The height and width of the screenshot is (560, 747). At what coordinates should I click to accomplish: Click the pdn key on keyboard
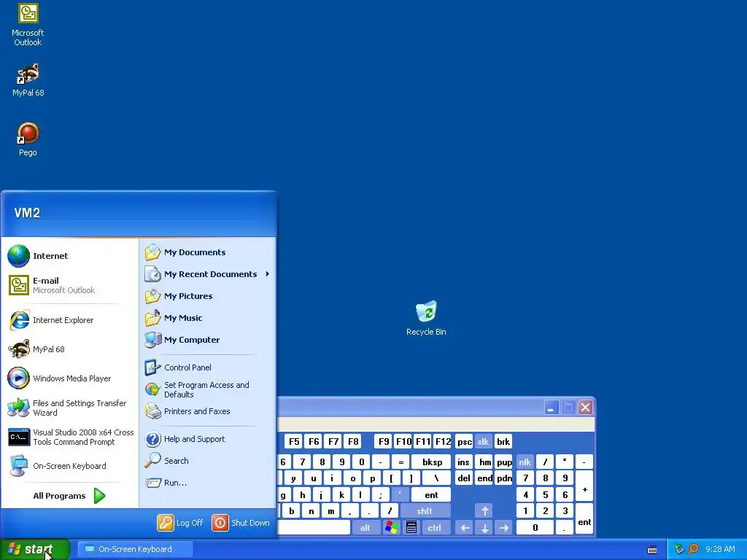[504, 478]
